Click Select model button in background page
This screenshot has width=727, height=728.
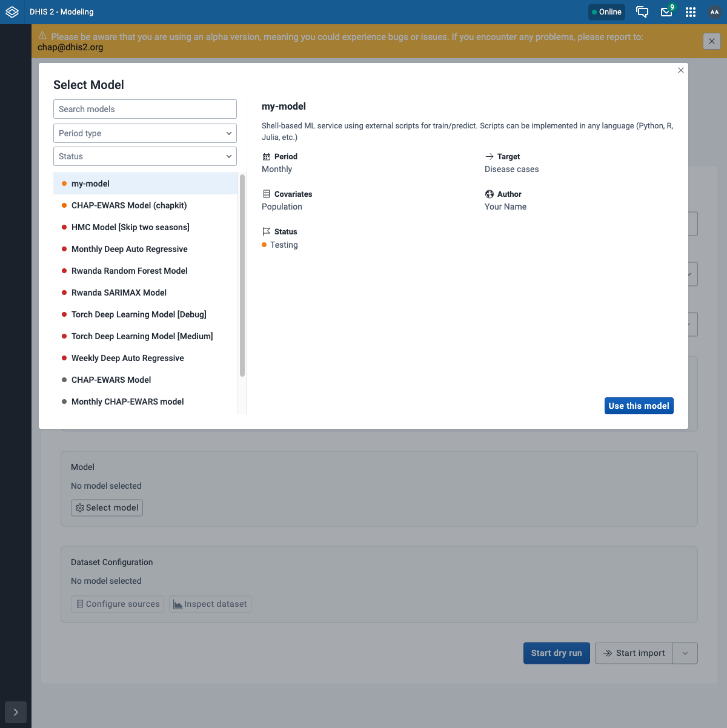point(107,508)
